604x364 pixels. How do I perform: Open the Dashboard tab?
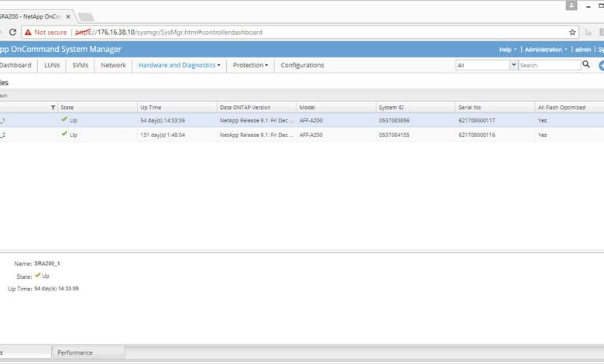tap(15, 65)
